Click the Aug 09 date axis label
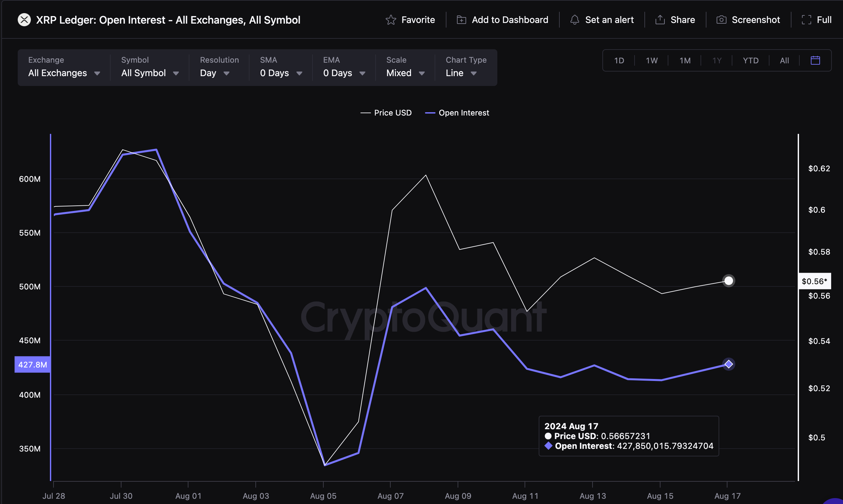This screenshot has height=504, width=843. 458,496
